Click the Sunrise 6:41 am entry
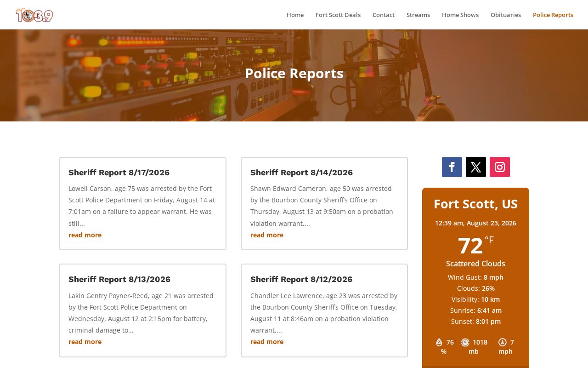588x368 pixels. point(475,310)
